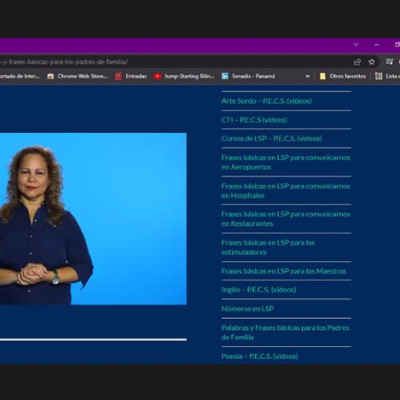Open the Otros favoritos folder
Image resolution: width=400 pixels, height=400 pixels.
(x=343, y=76)
